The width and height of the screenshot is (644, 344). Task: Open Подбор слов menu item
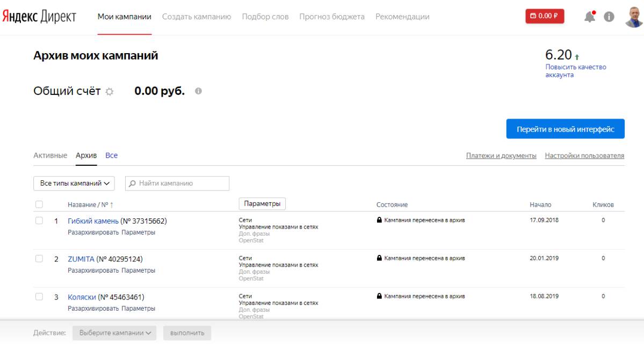click(265, 17)
